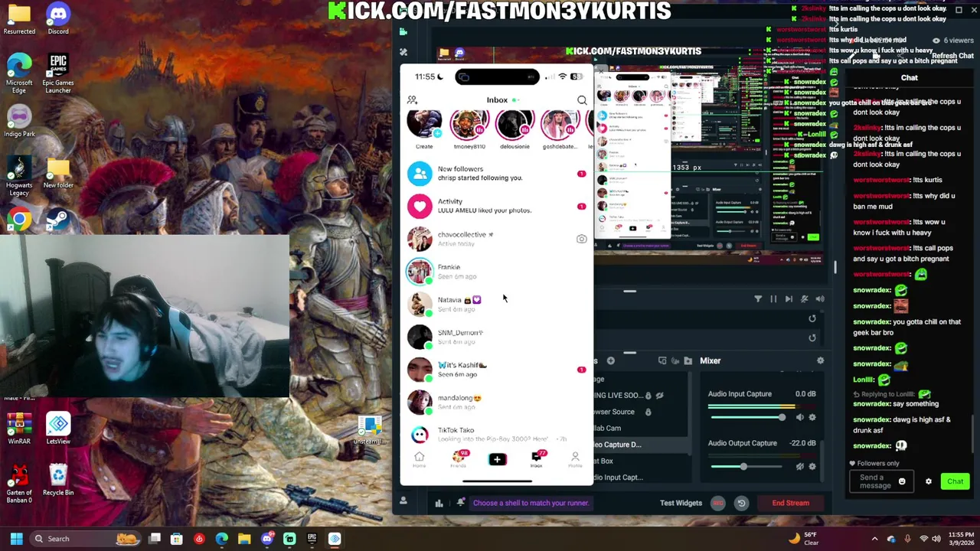The width and height of the screenshot is (980, 551).
Task: Open the New folder desktop icon
Action: 58,173
